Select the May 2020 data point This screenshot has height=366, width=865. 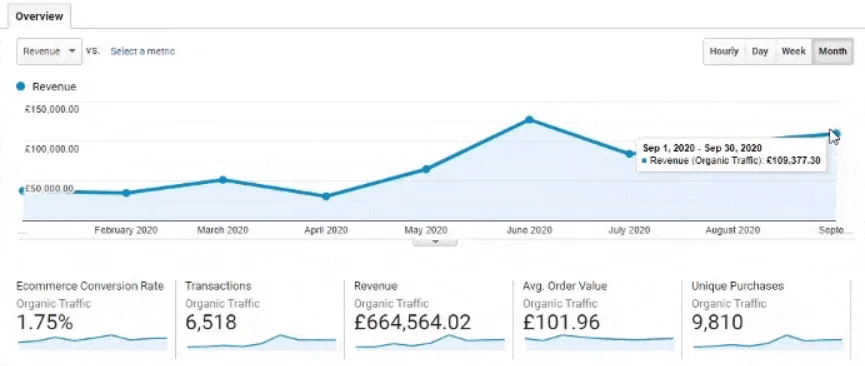click(x=426, y=169)
